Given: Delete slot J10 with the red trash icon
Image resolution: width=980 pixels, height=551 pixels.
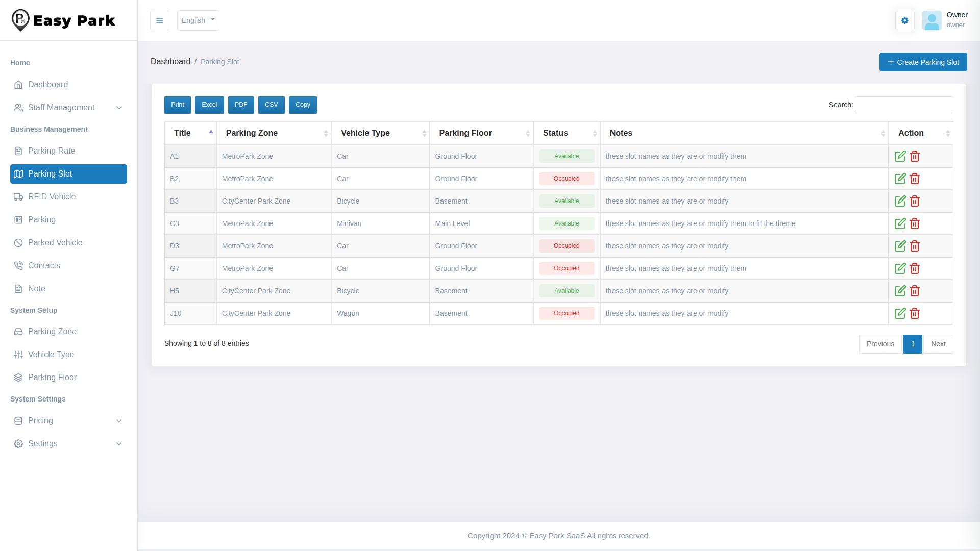Looking at the screenshot, I should (x=915, y=313).
